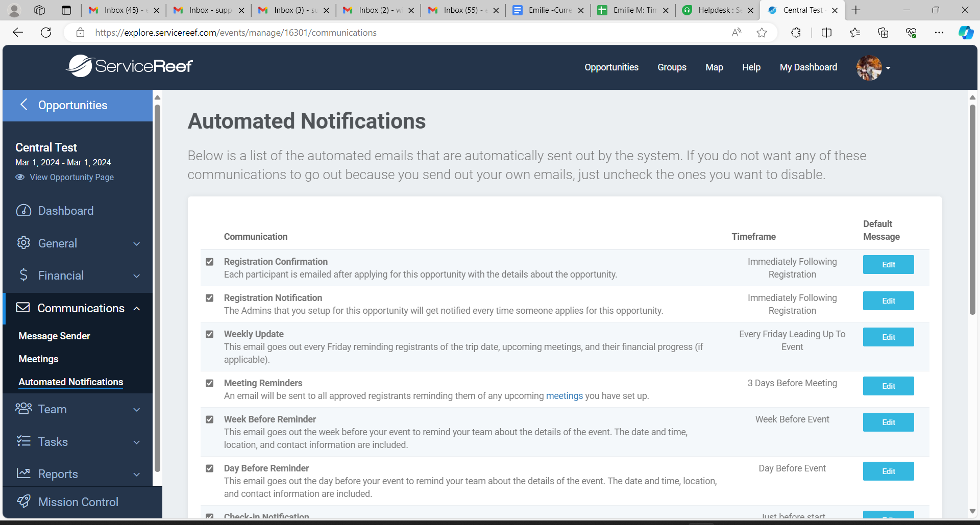Toggle Meeting Reminders checkbox
The height and width of the screenshot is (525, 980).
209,383
